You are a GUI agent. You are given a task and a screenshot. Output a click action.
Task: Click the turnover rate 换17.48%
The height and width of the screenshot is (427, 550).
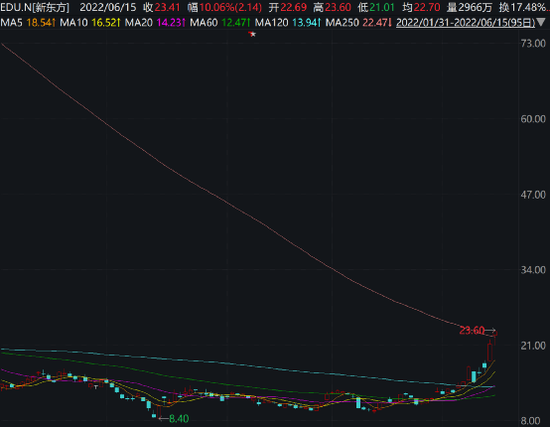point(524,7)
